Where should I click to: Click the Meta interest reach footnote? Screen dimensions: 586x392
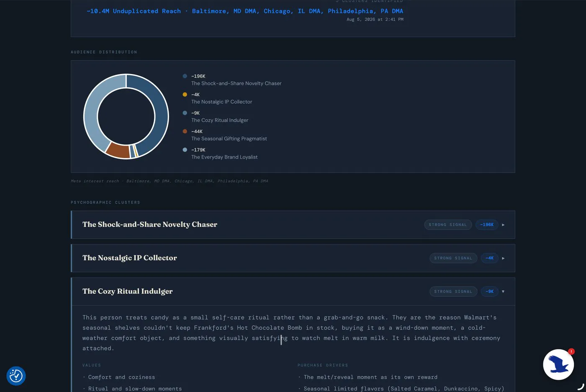pyautogui.click(x=170, y=181)
